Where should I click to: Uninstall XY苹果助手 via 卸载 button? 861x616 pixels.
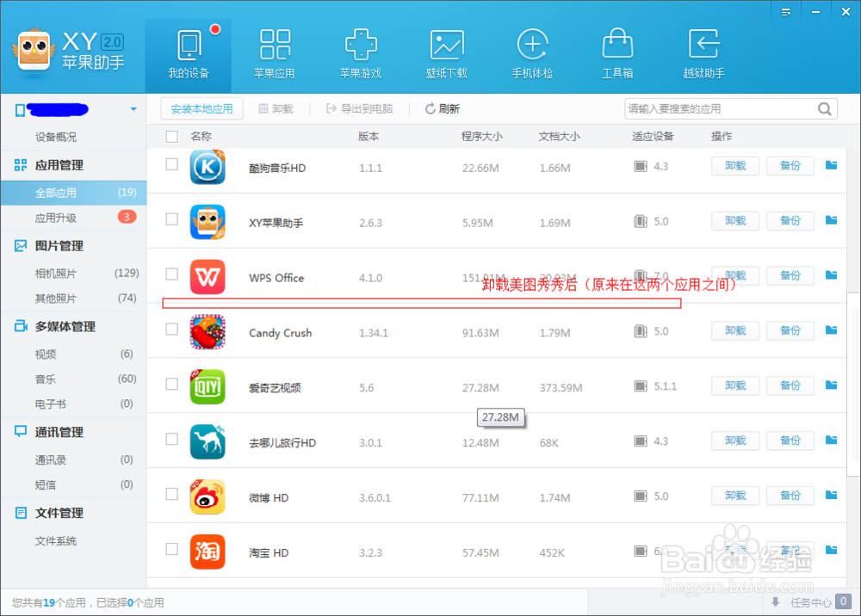pyautogui.click(x=734, y=220)
